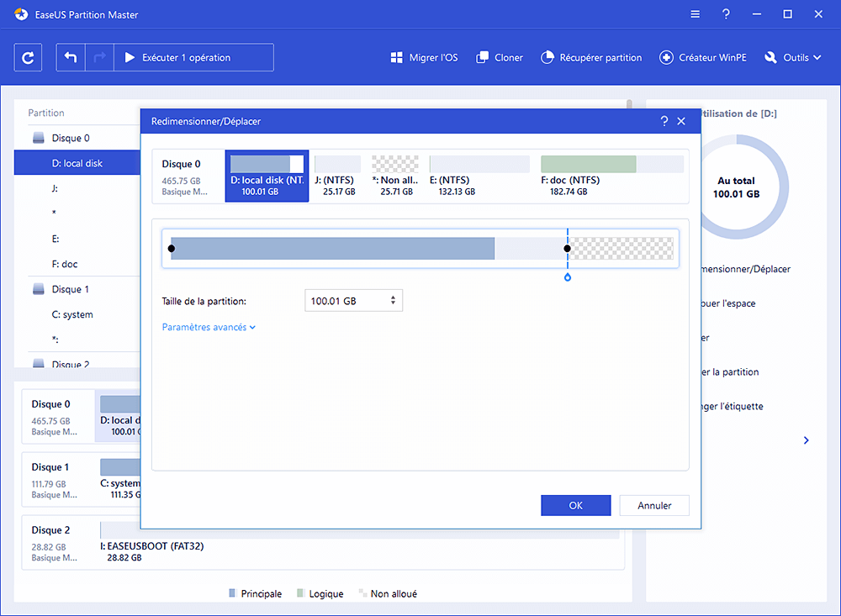Select Disque 0 card in bottom disk map

tap(58, 417)
